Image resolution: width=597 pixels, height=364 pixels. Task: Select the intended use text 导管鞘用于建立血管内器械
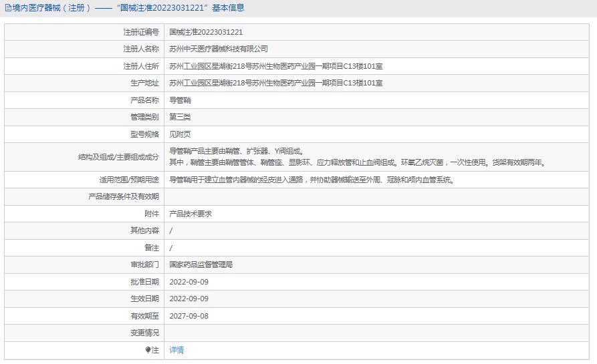click(x=312, y=180)
